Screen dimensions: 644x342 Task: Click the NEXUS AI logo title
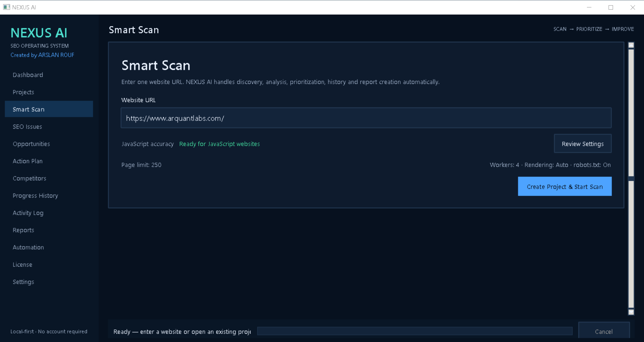pos(39,33)
